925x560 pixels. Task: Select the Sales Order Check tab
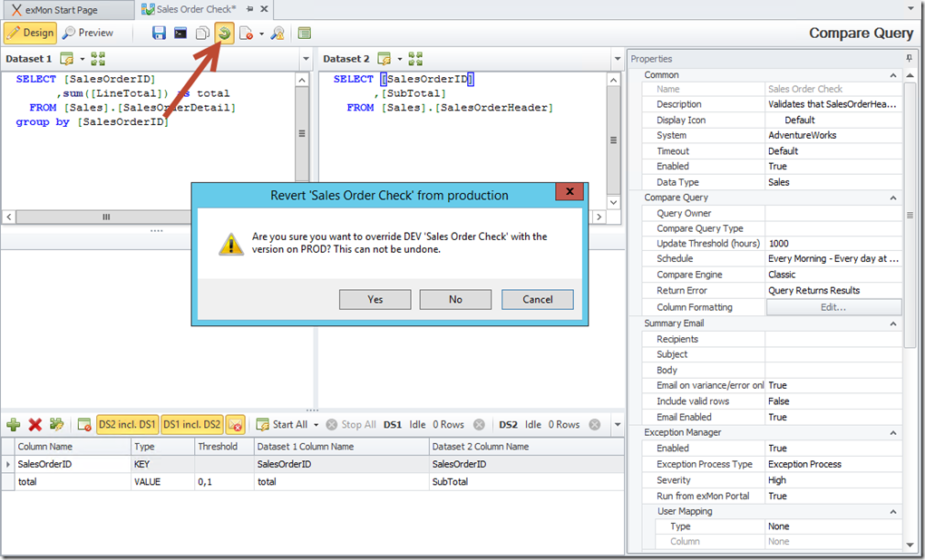(x=196, y=9)
